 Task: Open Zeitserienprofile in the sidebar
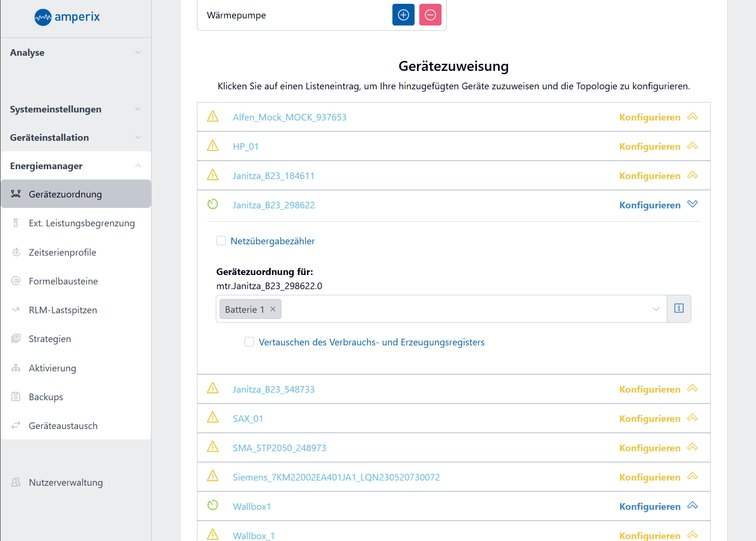[62, 252]
